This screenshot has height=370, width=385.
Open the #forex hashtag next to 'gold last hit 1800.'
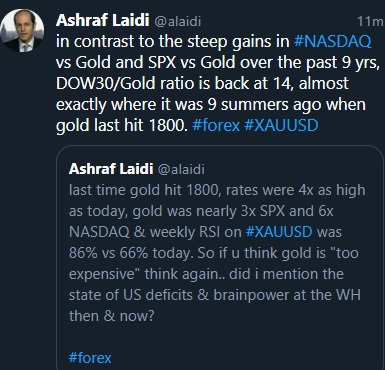coord(216,125)
